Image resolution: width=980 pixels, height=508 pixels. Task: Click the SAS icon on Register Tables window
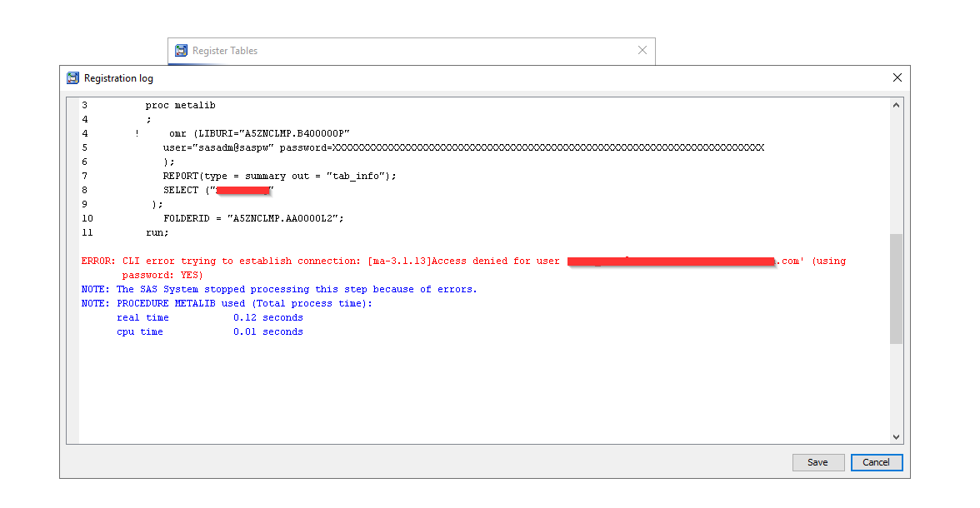point(181,50)
